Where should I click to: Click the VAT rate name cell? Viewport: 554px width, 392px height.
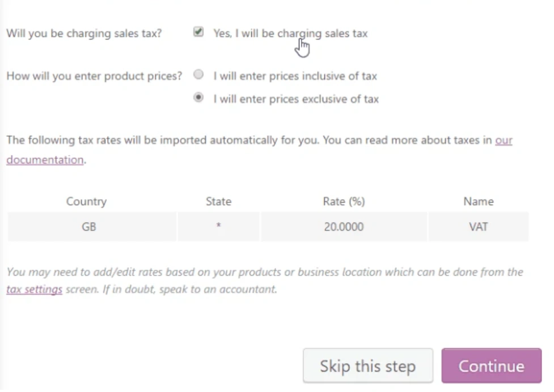(478, 226)
